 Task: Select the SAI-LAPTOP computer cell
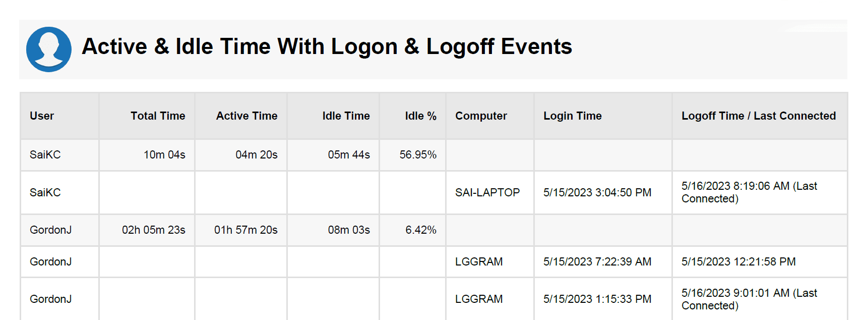pos(487,193)
